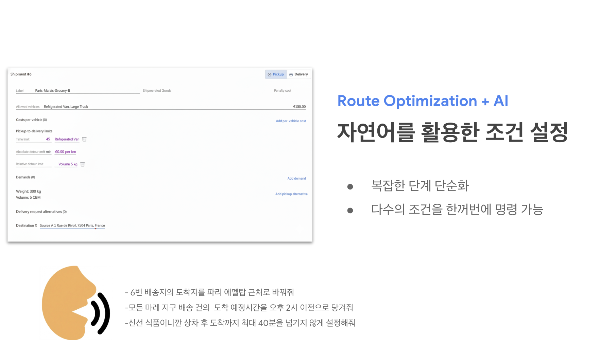Click the speaking head voice icon
This screenshot has width=599, height=364.
[75, 303]
